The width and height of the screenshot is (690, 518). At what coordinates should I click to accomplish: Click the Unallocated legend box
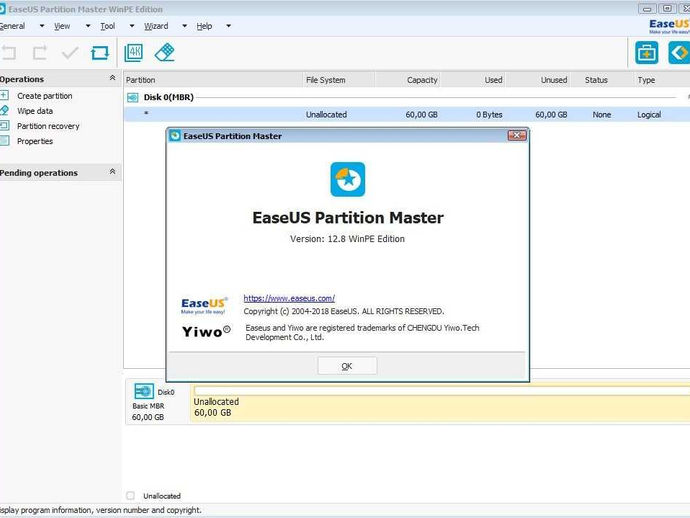click(131, 496)
